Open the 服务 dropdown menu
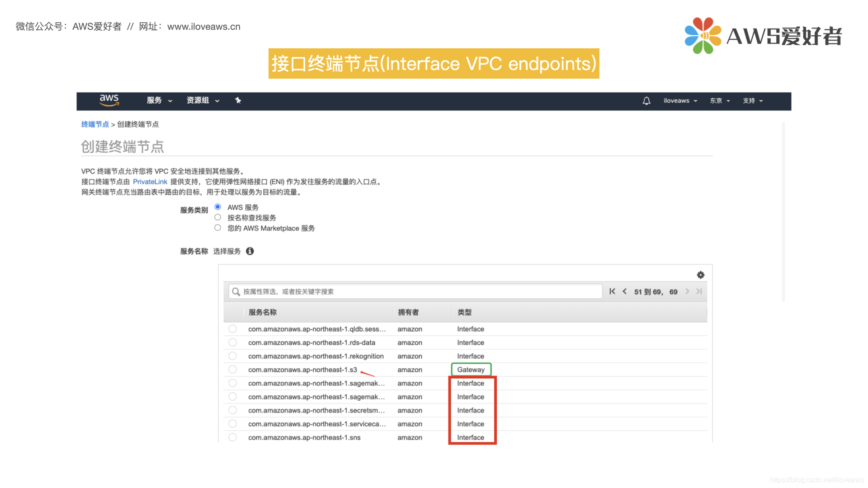 [x=160, y=100]
